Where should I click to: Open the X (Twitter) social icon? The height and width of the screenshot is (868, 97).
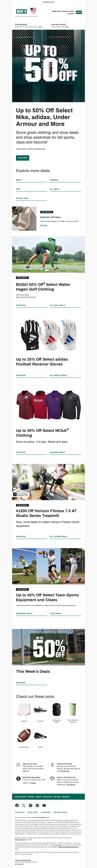tap(24, 805)
